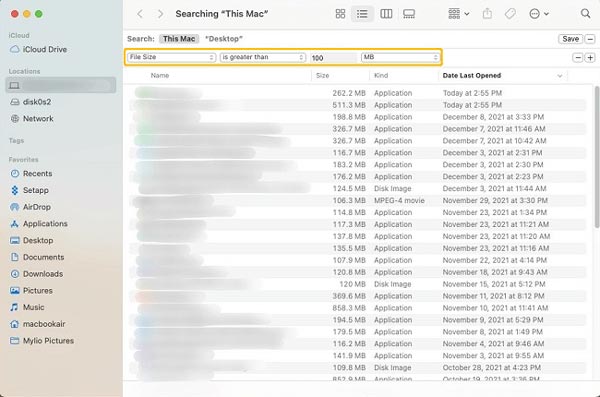Switch to icon grid view
600x397 pixels.
[340, 14]
